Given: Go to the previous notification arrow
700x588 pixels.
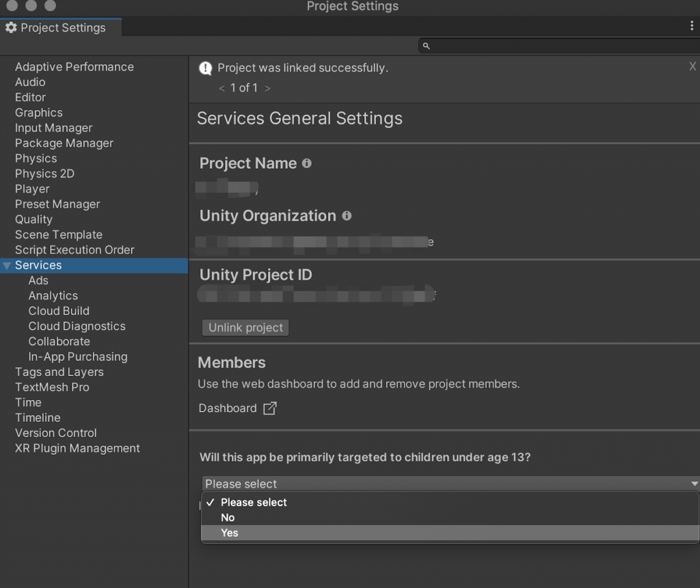Looking at the screenshot, I should (x=221, y=88).
